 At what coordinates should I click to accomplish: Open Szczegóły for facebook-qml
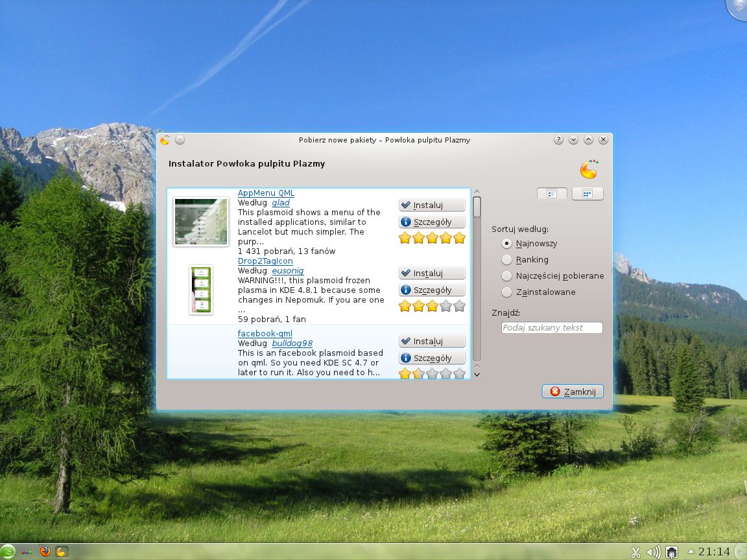click(x=432, y=358)
